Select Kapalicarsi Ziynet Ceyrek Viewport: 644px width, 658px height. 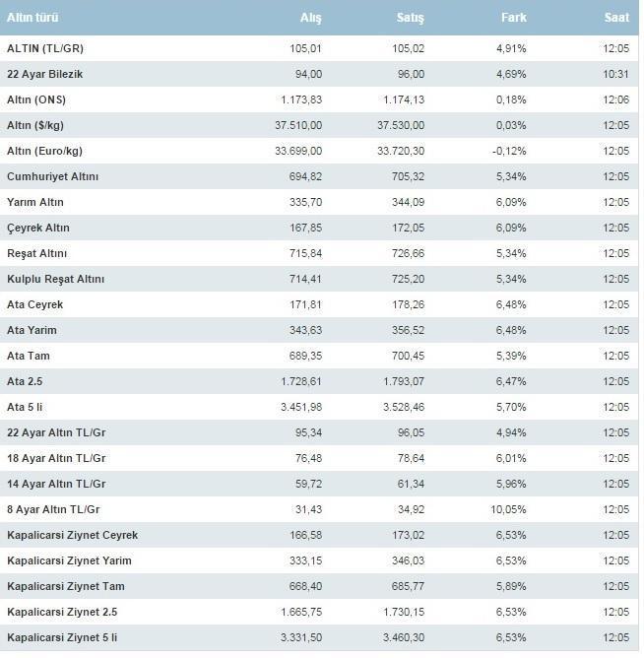pyautogui.click(x=72, y=535)
